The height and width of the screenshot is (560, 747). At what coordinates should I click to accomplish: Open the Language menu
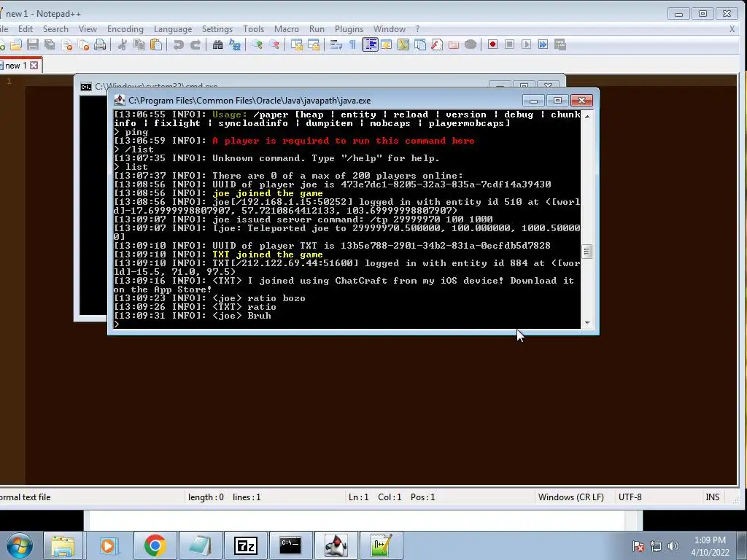coord(173,29)
